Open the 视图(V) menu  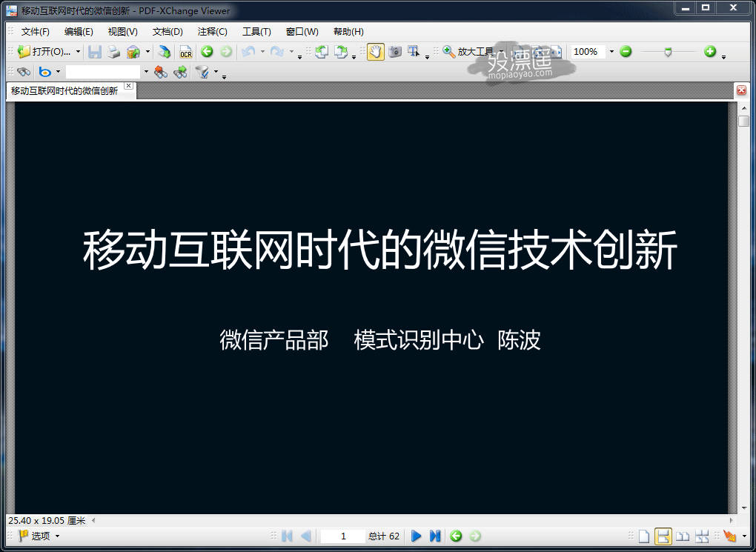click(122, 32)
